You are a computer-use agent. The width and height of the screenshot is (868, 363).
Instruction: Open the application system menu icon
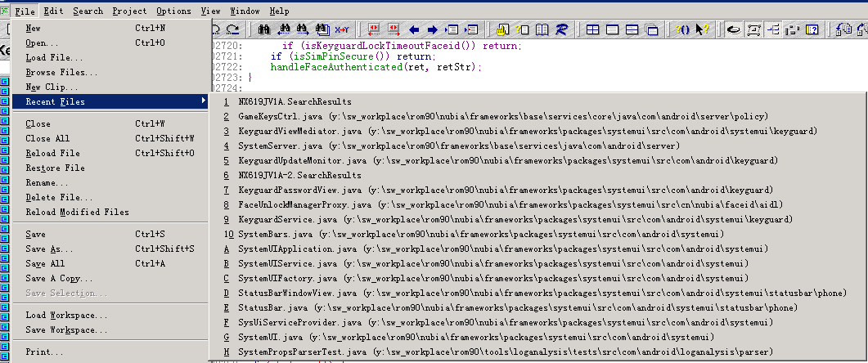(5, 11)
